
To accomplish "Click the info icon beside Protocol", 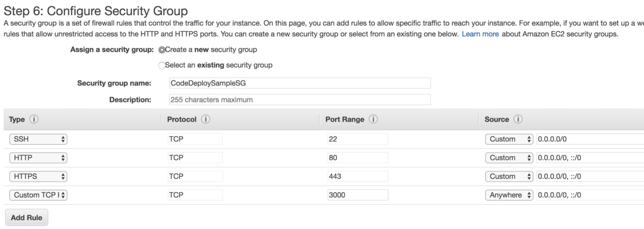I will coord(206,119).
